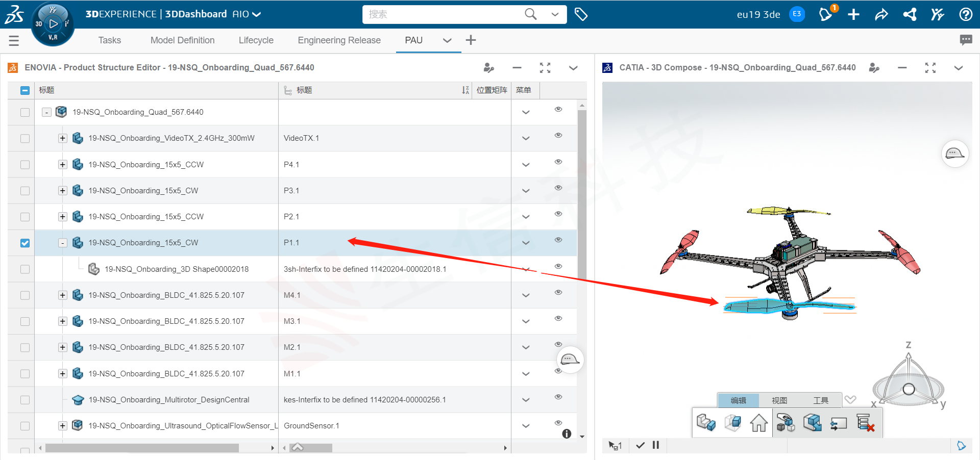Viewport: 980px width, 460px height.
Task: Click the Z axis of the robot compass
Action: (908, 345)
